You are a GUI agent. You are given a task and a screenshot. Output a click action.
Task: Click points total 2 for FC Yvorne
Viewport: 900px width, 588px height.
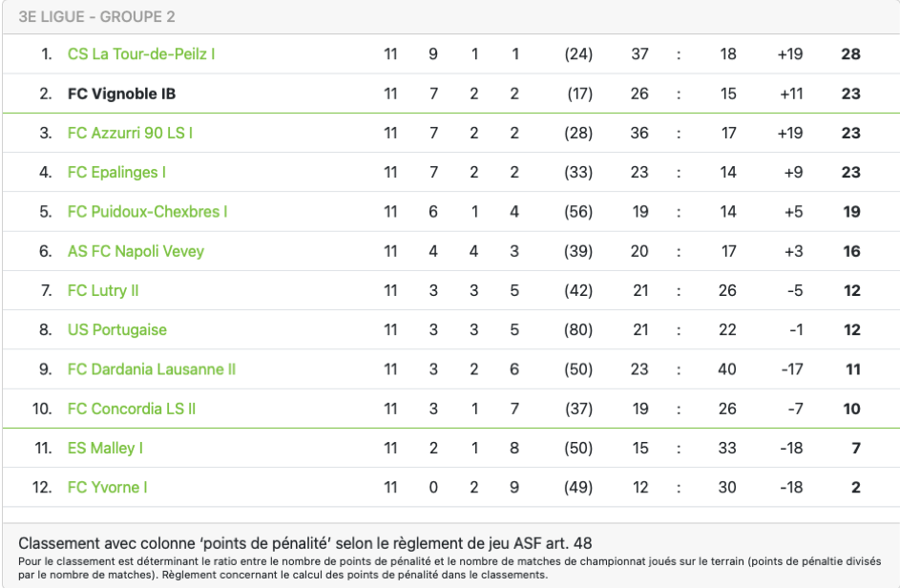click(856, 488)
